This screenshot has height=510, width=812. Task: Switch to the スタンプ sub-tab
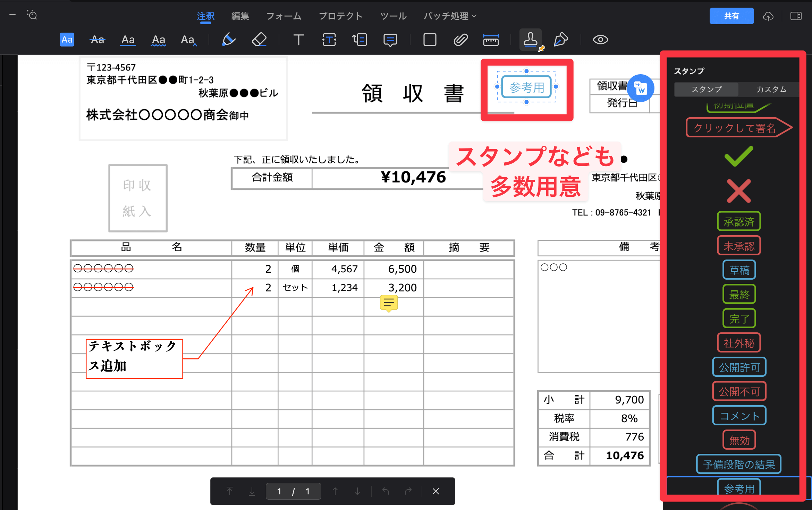[706, 90]
